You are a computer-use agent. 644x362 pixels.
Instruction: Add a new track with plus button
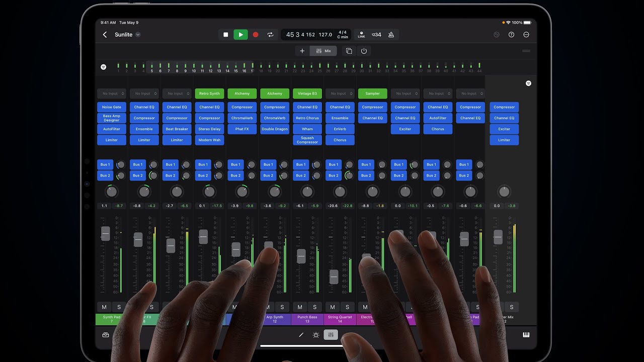point(302,51)
